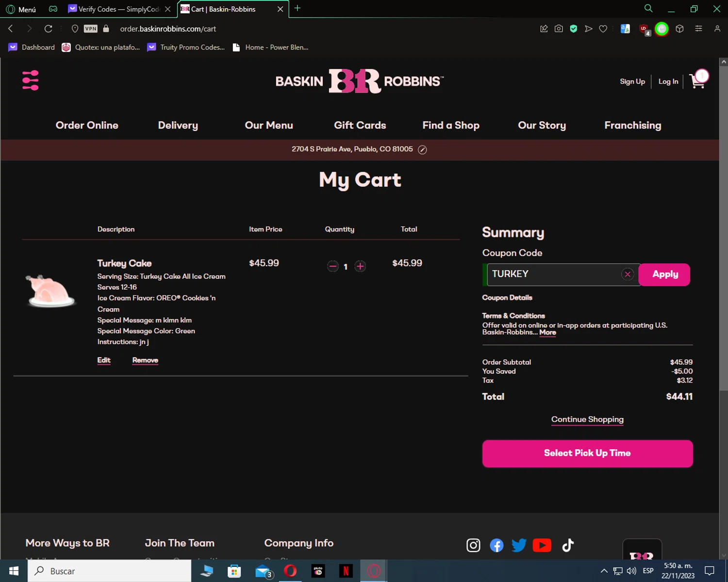Click Select Pick Up Time button
The height and width of the screenshot is (582, 728).
tap(587, 453)
